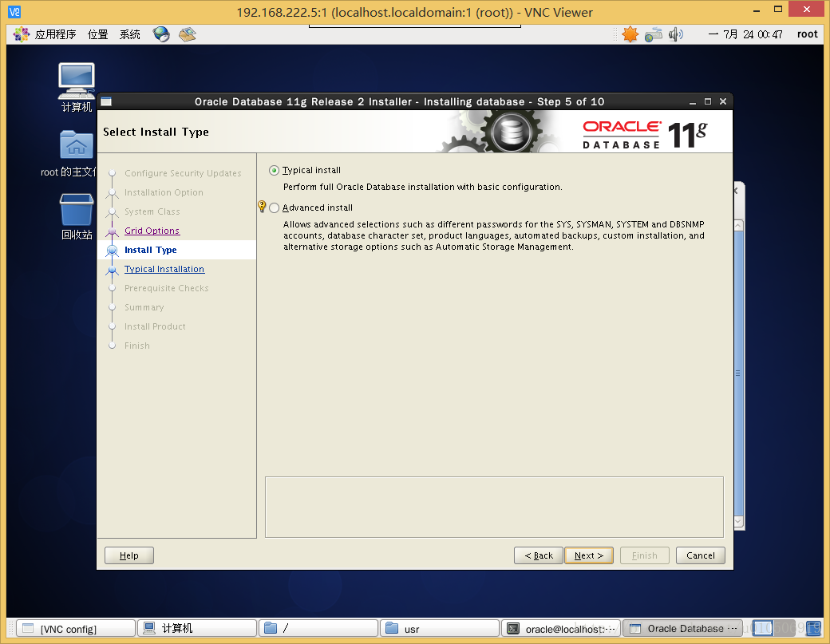
Task: Open the 回收站 (Trash) desktop icon
Action: tap(77, 217)
